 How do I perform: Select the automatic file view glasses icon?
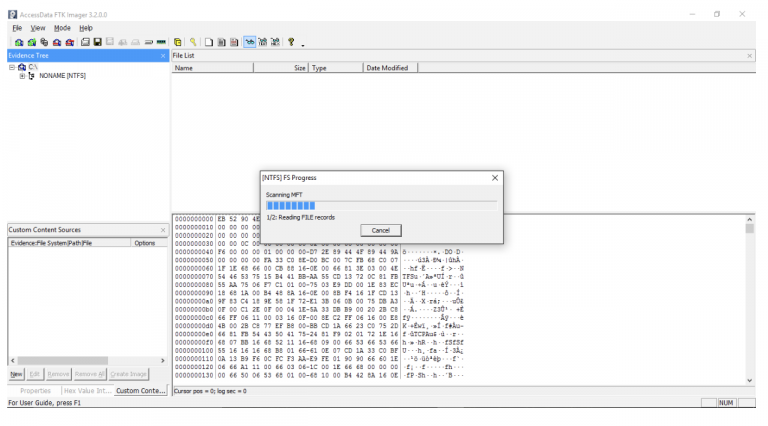(250, 42)
